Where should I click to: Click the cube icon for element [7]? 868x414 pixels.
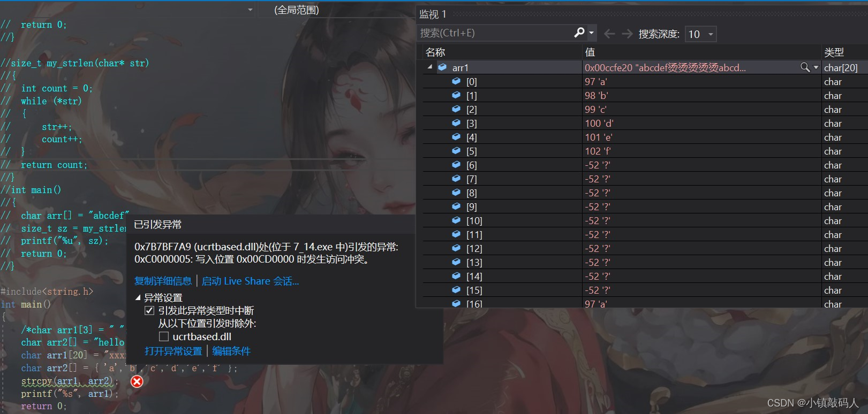coord(456,178)
